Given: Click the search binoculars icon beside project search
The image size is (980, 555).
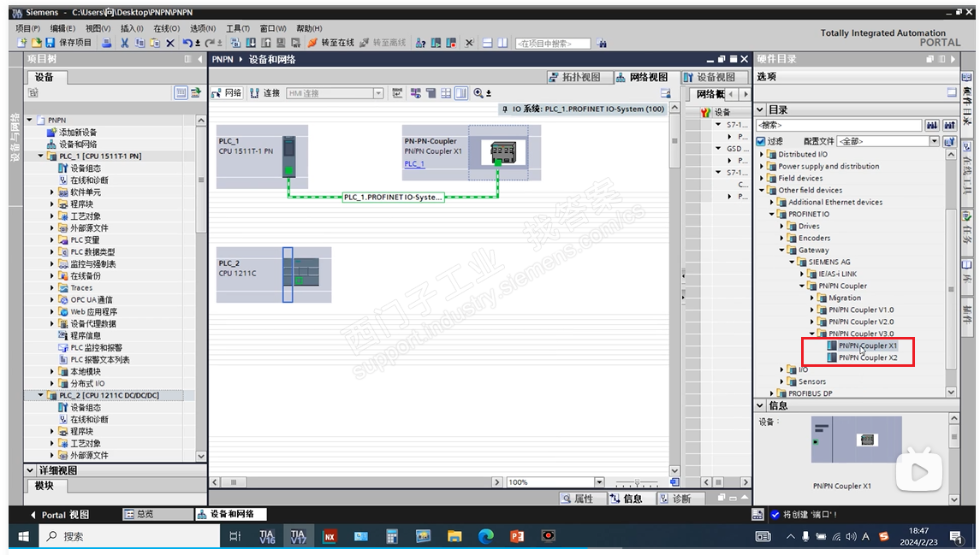Looking at the screenshot, I should pyautogui.click(x=601, y=43).
